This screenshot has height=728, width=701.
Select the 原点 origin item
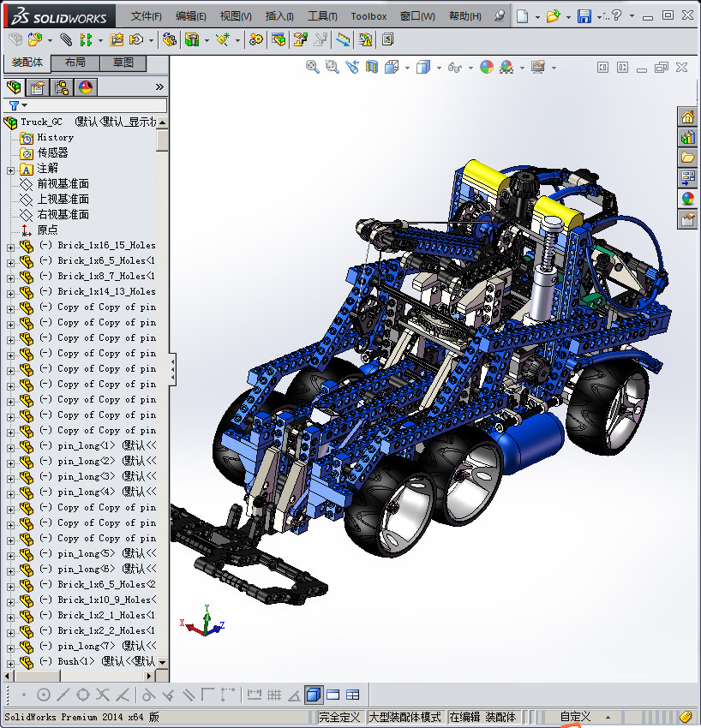coord(47,230)
